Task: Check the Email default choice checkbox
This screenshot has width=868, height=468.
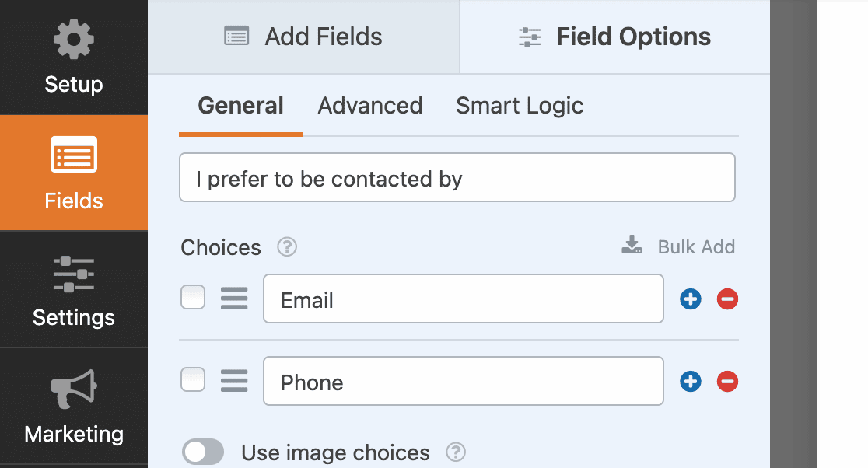Action: pos(193,298)
